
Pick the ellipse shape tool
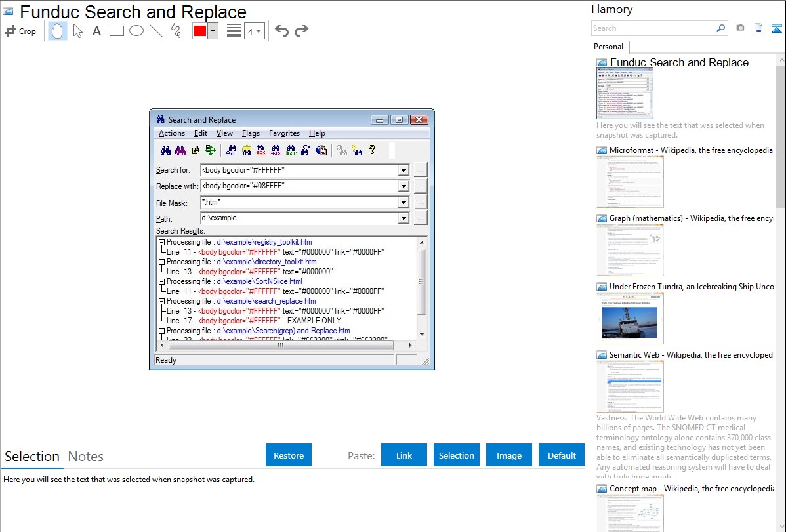coord(136,31)
